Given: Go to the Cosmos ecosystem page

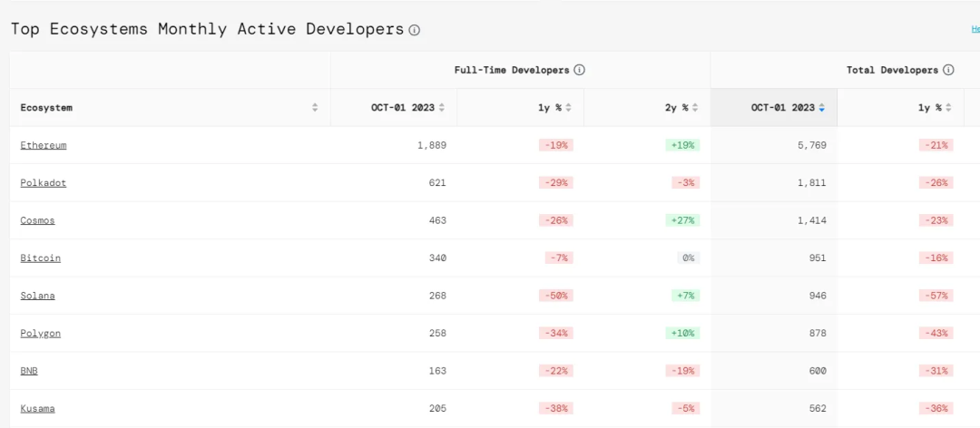Looking at the screenshot, I should [37, 220].
